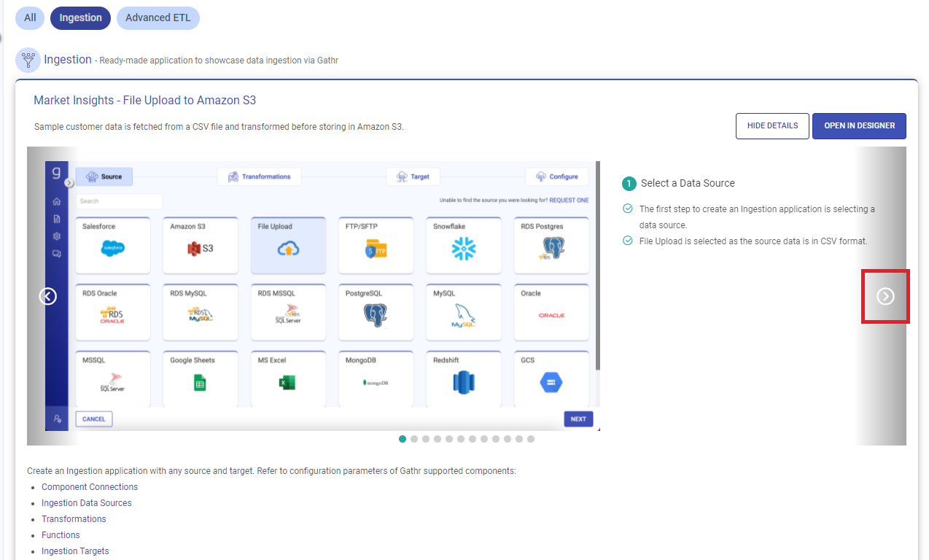
Task: Choose the MongoDB source tile
Action: 376,378
